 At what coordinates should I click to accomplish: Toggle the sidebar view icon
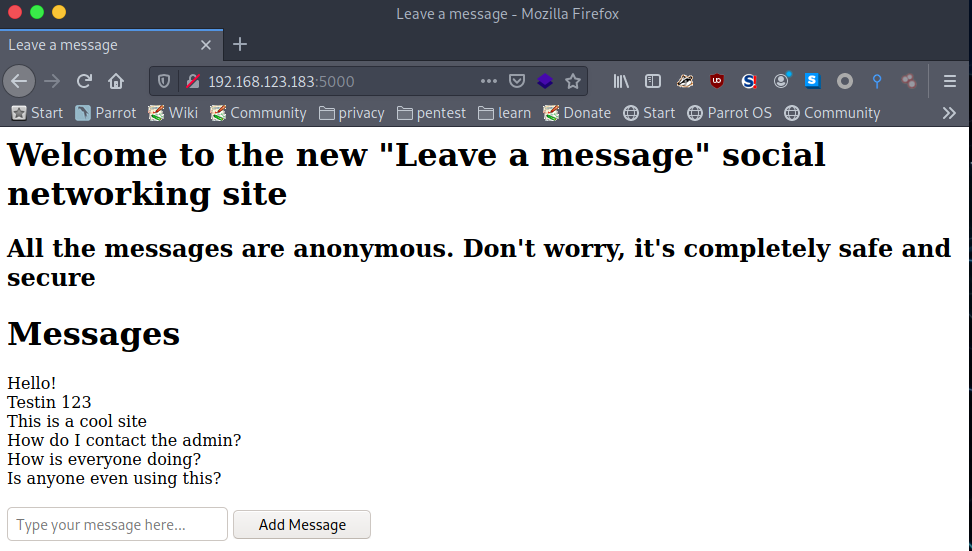pyautogui.click(x=653, y=81)
